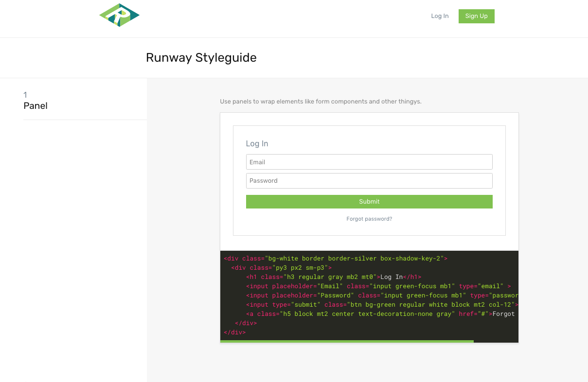Click the logo area in the top navigation bar
Image resolution: width=588 pixels, height=382 pixels.
(x=119, y=15)
